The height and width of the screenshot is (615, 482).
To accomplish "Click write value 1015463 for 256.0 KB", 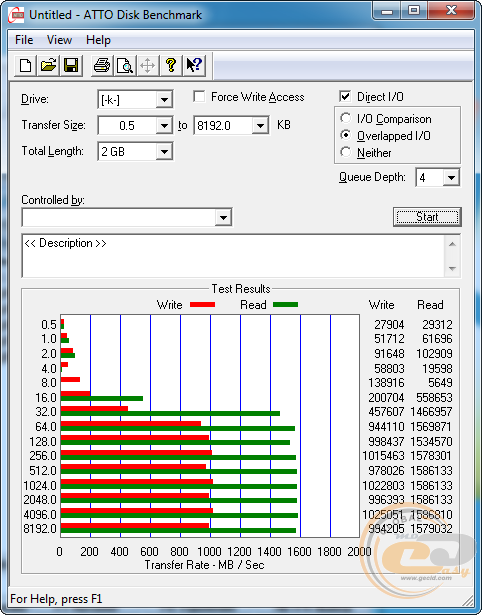I will point(383,456).
